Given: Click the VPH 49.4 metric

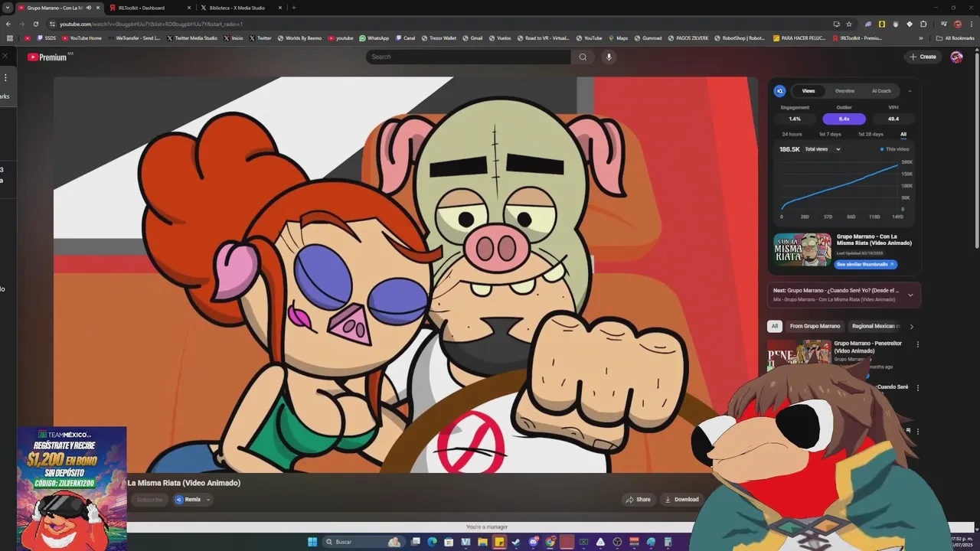Looking at the screenshot, I should coord(893,119).
